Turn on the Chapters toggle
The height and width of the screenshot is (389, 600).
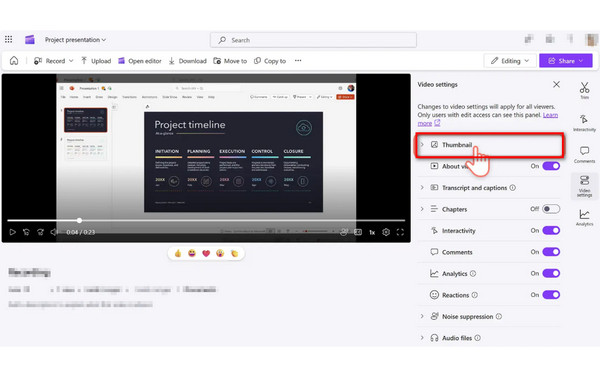pyautogui.click(x=551, y=209)
